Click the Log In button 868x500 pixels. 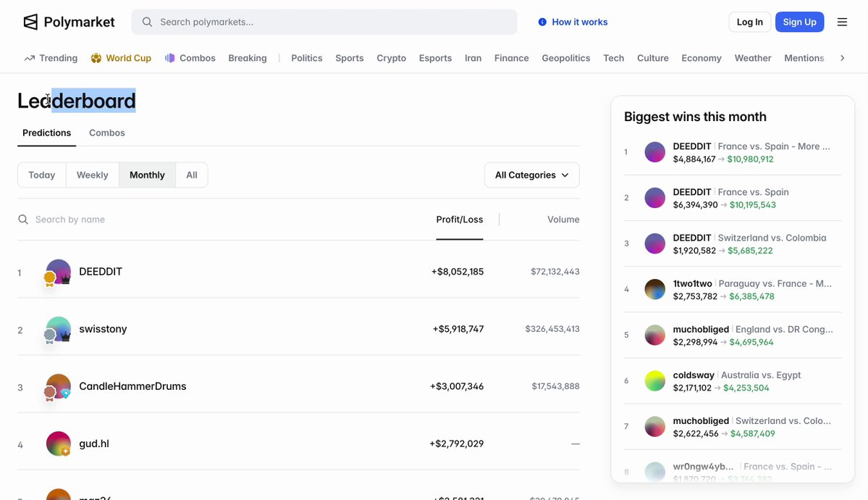(x=749, y=22)
